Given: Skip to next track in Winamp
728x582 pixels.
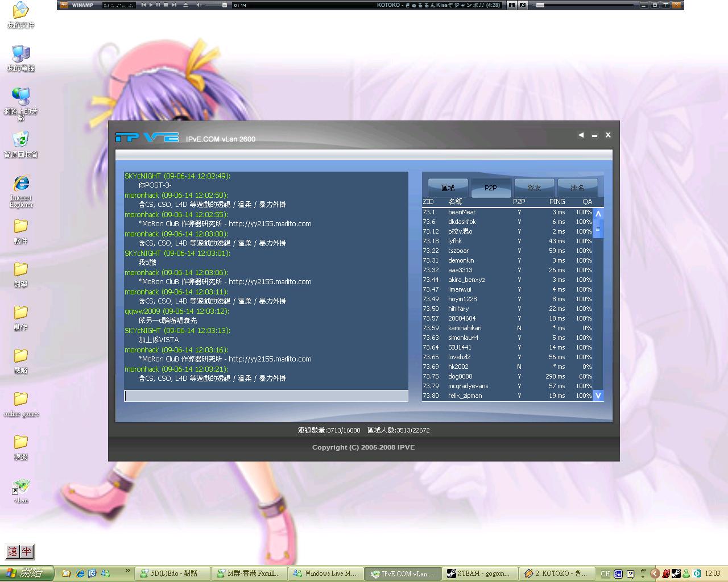Looking at the screenshot, I should [x=173, y=5].
